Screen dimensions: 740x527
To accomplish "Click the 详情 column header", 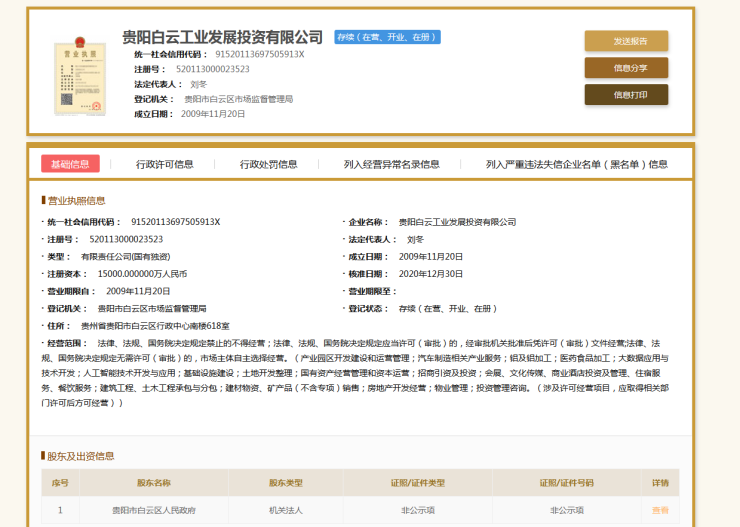I will [660, 483].
